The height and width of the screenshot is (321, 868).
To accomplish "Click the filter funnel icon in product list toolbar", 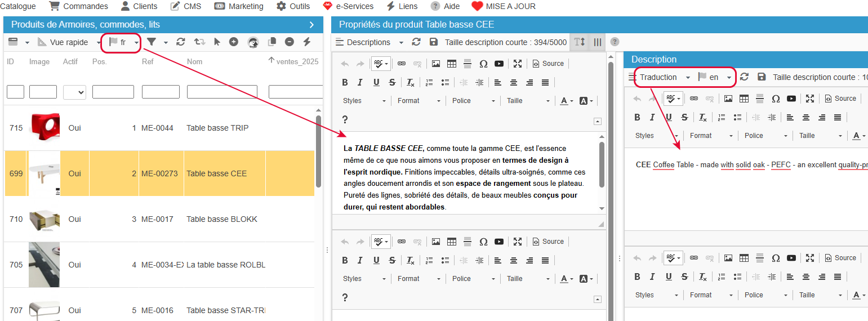I will (152, 42).
